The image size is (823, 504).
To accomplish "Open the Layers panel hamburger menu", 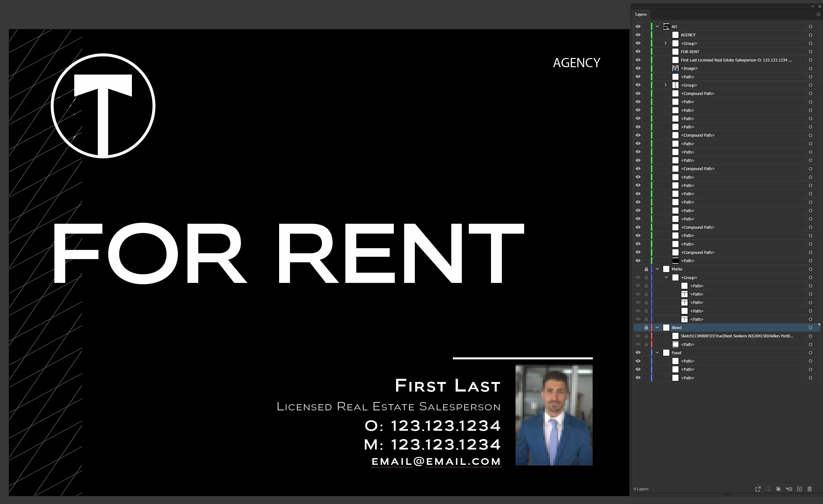I will [818, 14].
